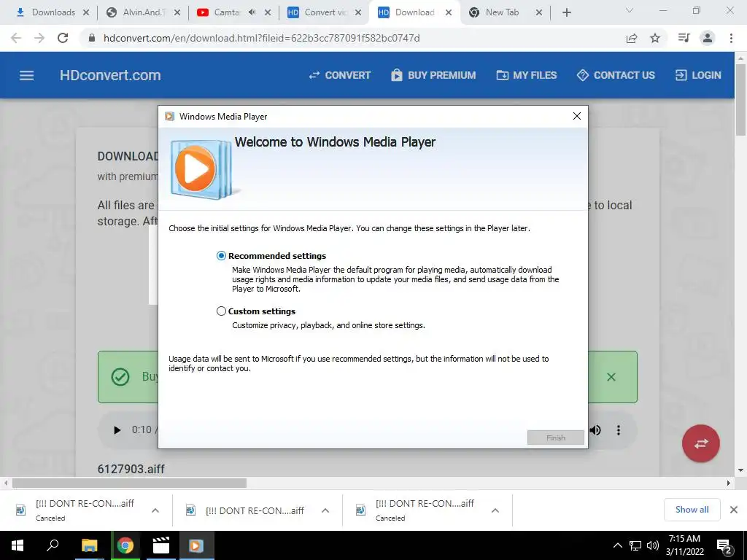
Task: Open Windows Media Player on taskbar
Action: click(197, 545)
